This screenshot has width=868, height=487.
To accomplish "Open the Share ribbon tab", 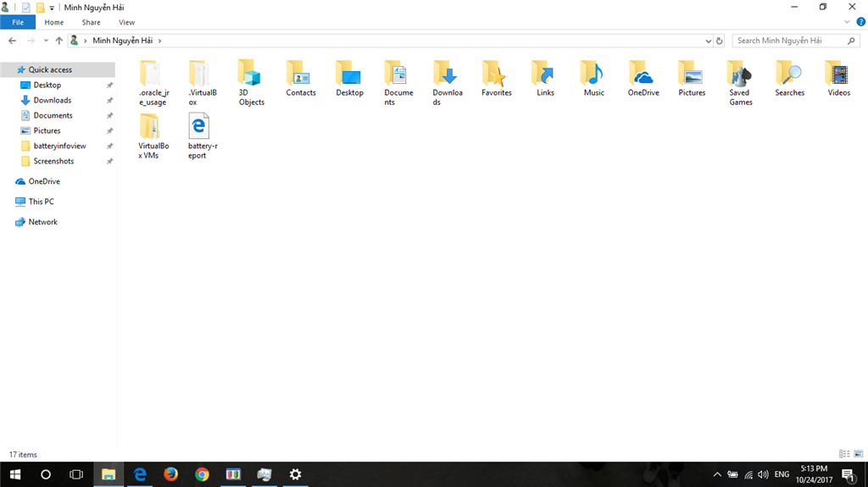I will (91, 22).
